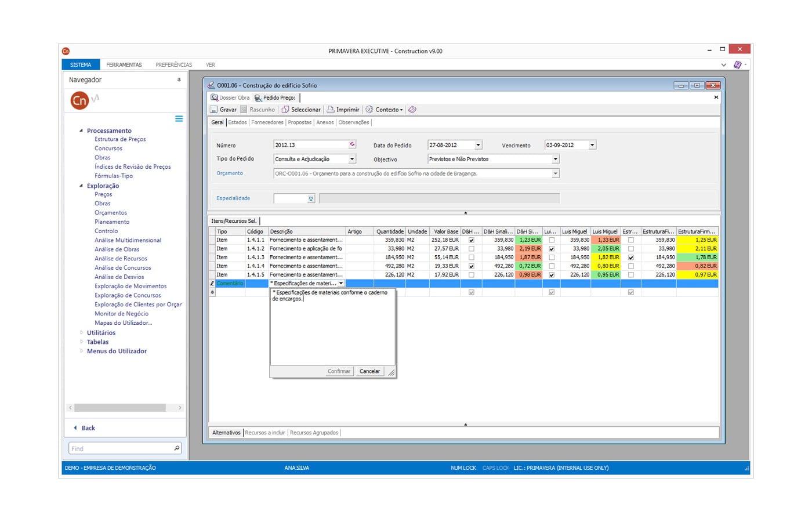Open the Comentário description dropdown arrow
Image resolution: width=812 pixels, height=522 pixels.
tap(341, 284)
